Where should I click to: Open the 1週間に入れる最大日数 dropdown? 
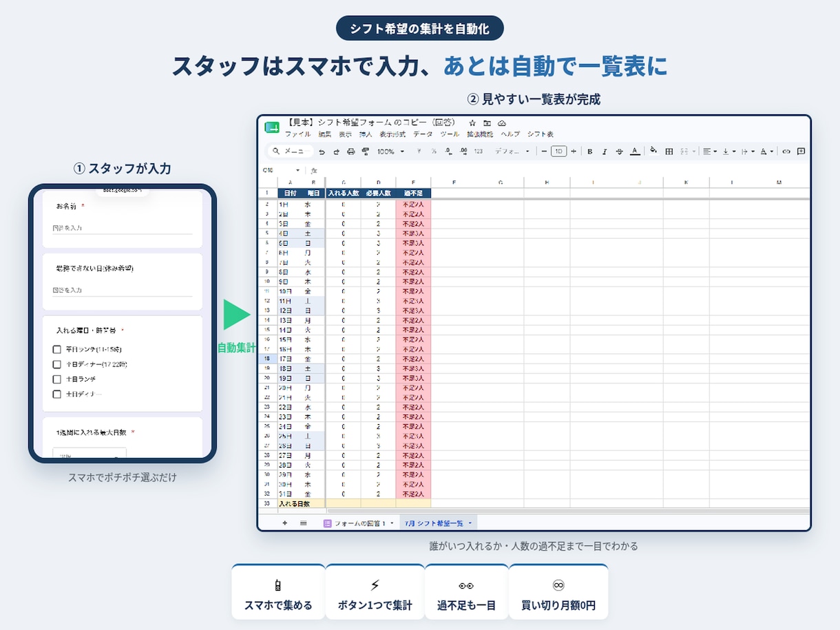tap(90, 453)
